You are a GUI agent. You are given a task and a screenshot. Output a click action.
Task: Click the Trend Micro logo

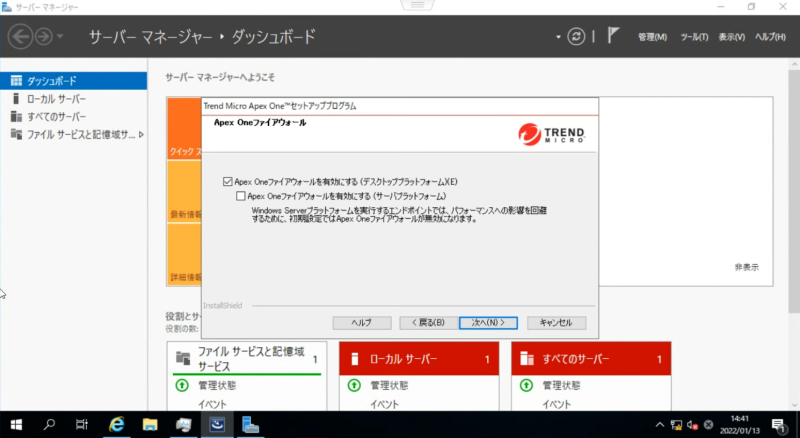click(x=551, y=134)
